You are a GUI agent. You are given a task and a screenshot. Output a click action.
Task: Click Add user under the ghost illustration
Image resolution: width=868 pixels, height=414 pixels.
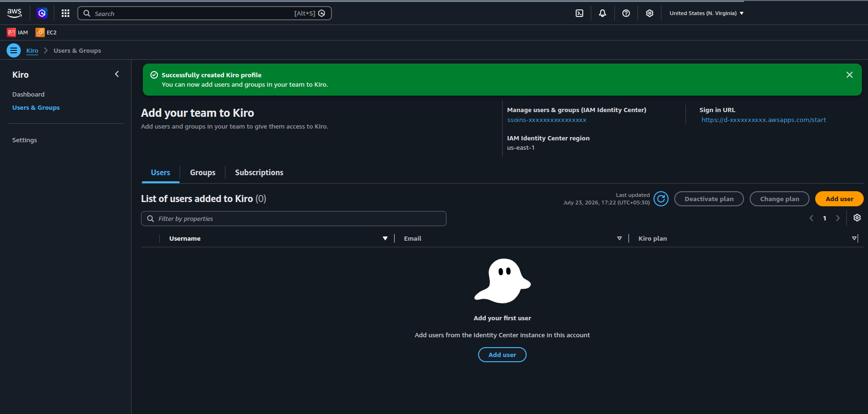click(x=502, y=355)
